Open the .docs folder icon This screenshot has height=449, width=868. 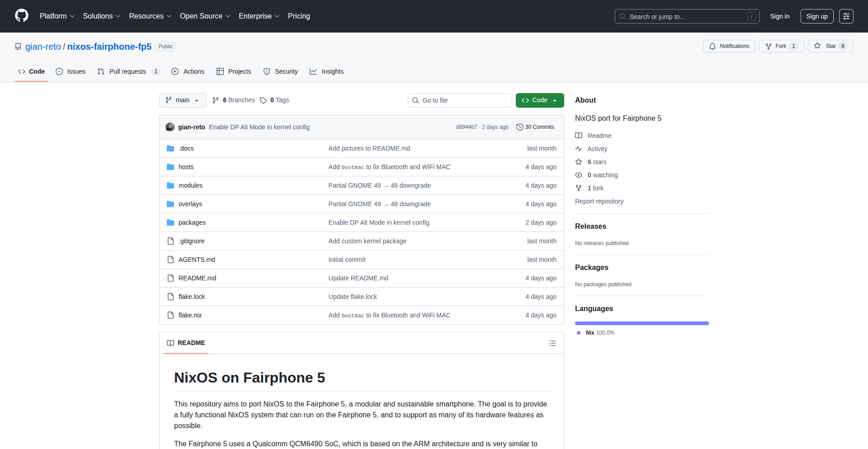coord(170,148)
